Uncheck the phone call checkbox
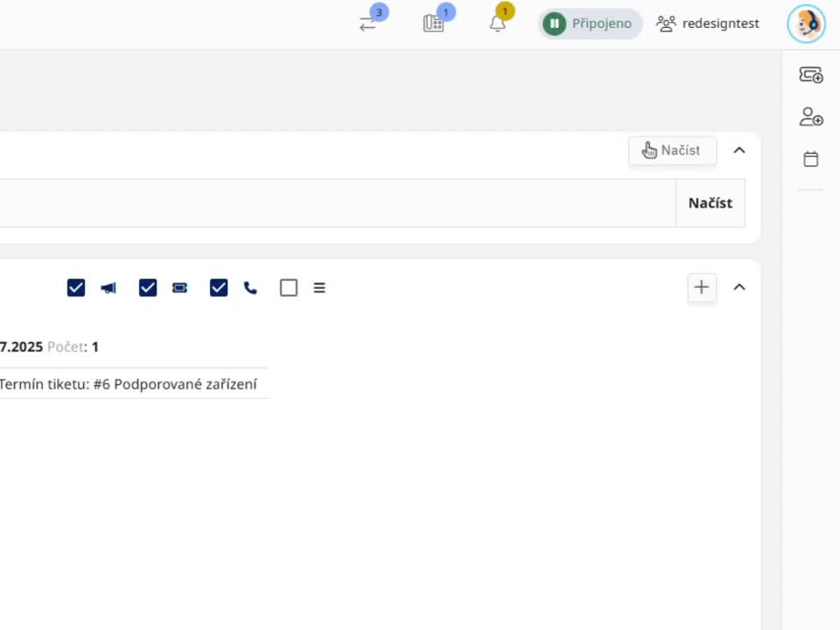The image size is (840, 630). pyautogui.click(x=219, y=288)
